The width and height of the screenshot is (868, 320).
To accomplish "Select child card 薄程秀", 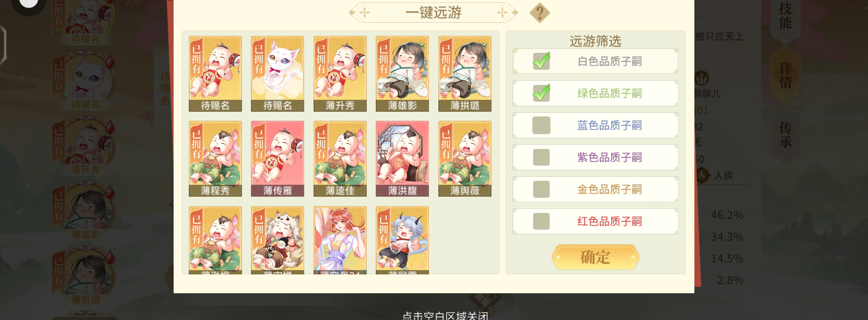I will [x=215, y=159].
